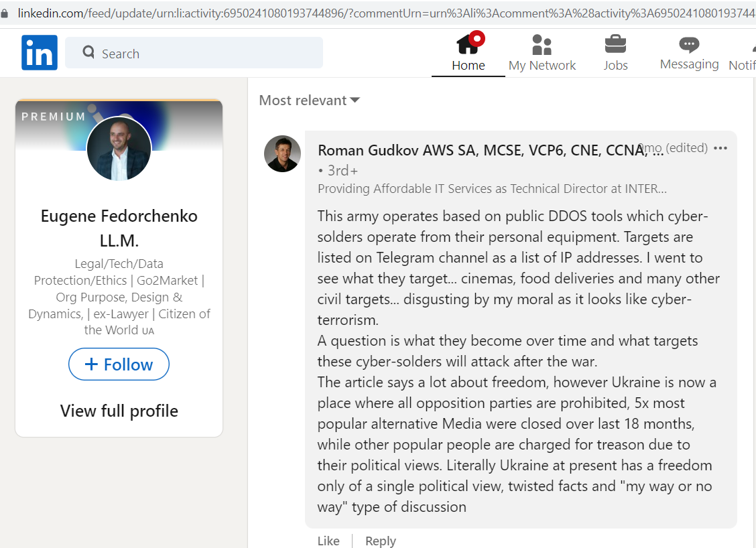Open Roman Gudkov's profile photo
Viewport: 756px width, 548px height.
tap(283, 154)
